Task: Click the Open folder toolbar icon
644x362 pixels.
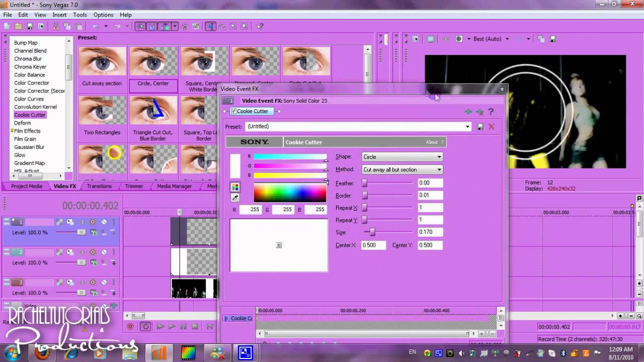Action: point(18,26)
